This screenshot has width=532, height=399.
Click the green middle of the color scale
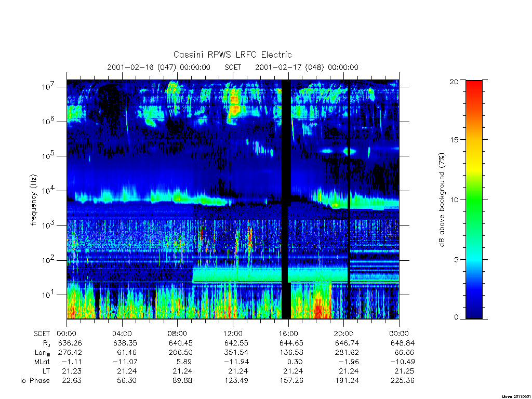pyautogui.click(x=474, y=200)
